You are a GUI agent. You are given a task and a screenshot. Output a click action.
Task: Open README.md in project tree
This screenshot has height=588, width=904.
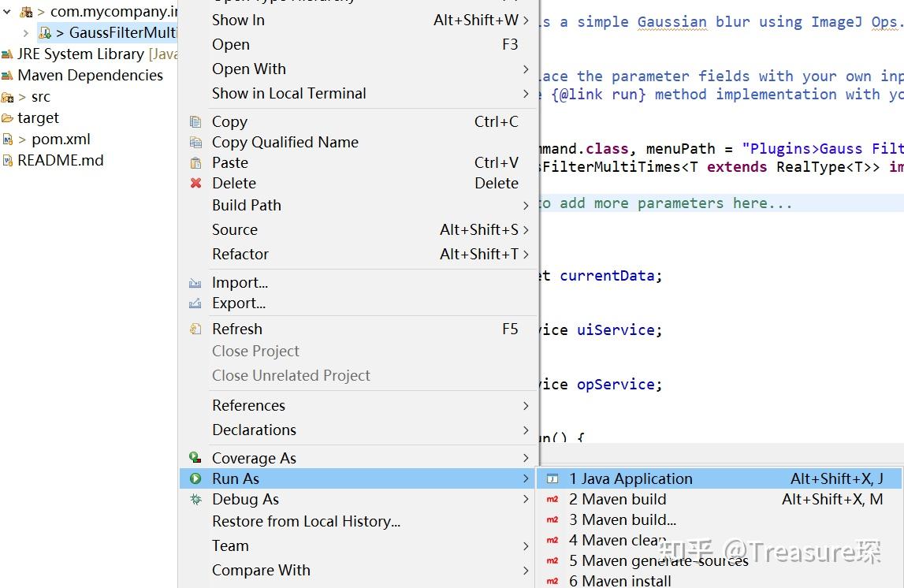(x=60, y=160)
